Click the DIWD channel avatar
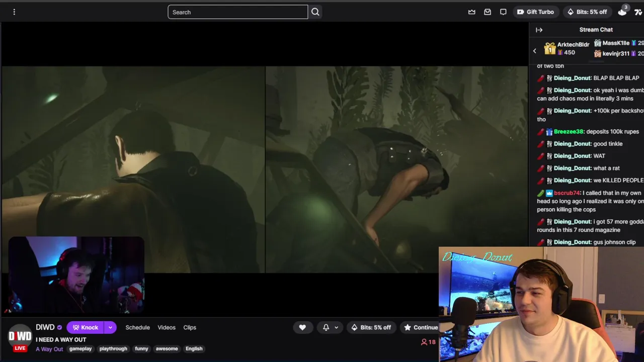This screenshot has width=644, height=362. [x=20, y=336]
